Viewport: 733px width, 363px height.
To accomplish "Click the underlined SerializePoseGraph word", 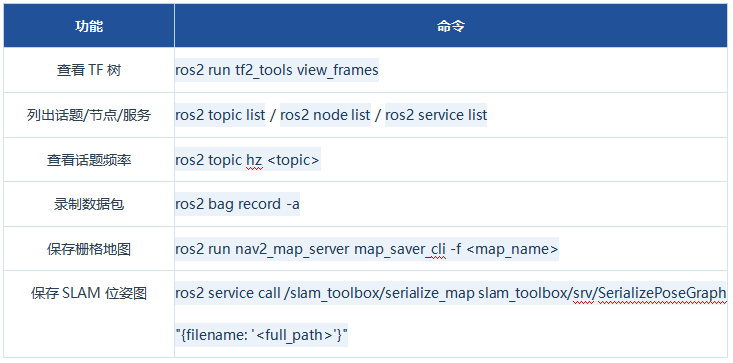I will (662, 293).
